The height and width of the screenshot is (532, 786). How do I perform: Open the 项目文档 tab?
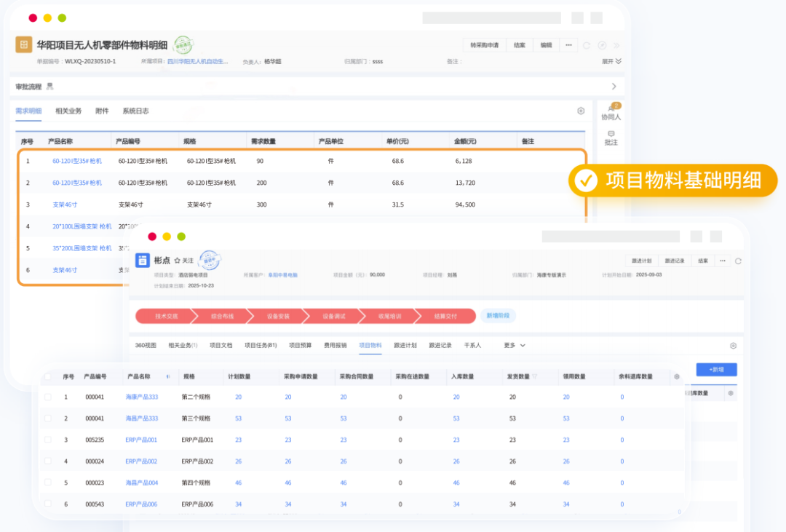pos(221,346)
